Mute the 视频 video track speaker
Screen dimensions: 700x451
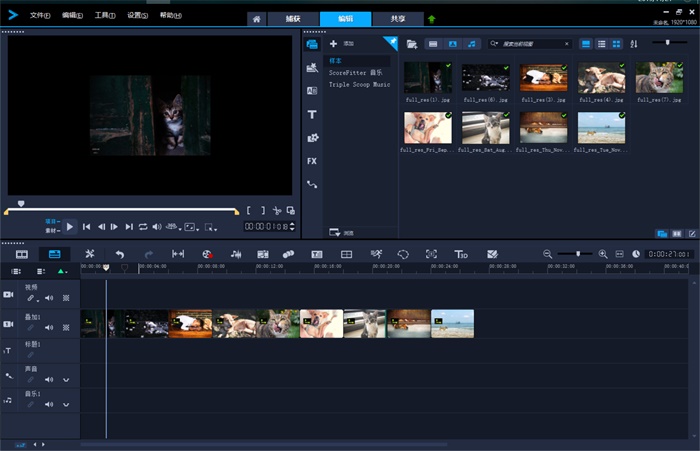(48, 298)
